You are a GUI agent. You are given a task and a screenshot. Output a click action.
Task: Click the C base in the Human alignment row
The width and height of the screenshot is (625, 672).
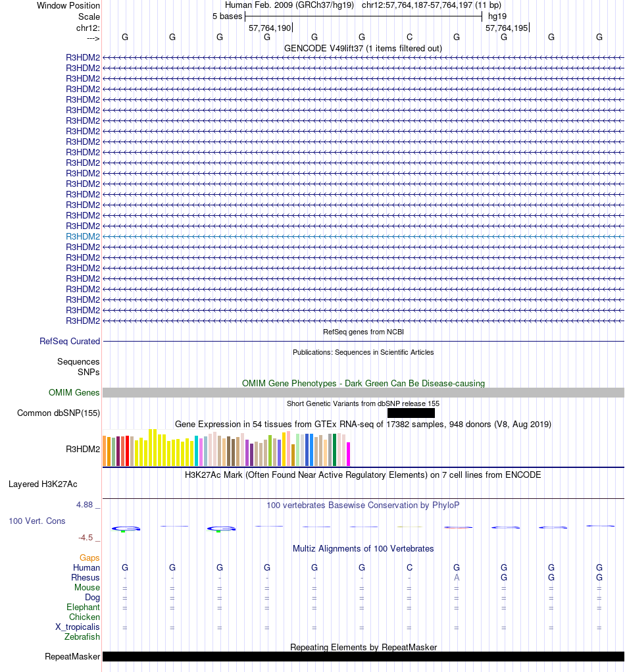pyautogui.click(x=409, y=567)
